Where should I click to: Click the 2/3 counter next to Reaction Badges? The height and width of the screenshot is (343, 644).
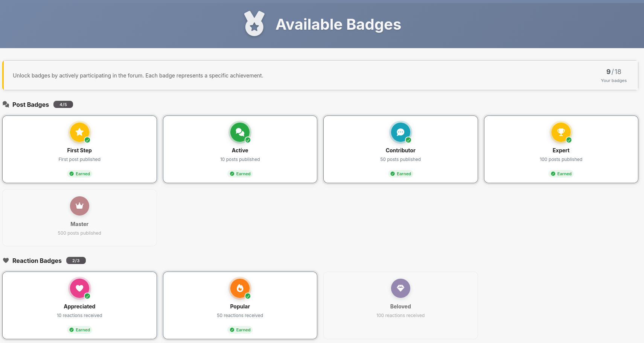(x=76, y=261)
